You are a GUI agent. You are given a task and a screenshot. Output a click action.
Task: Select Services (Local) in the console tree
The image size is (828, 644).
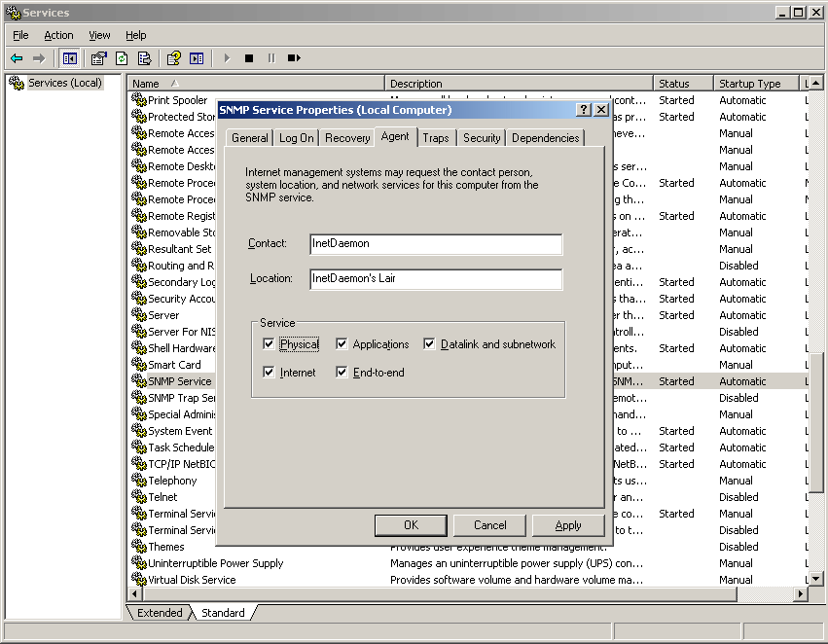[64, 83]
